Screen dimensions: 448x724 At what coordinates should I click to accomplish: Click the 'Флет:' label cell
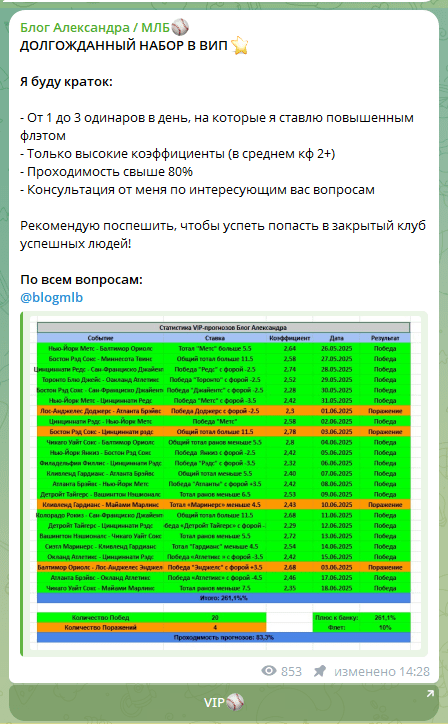[337, 627]
